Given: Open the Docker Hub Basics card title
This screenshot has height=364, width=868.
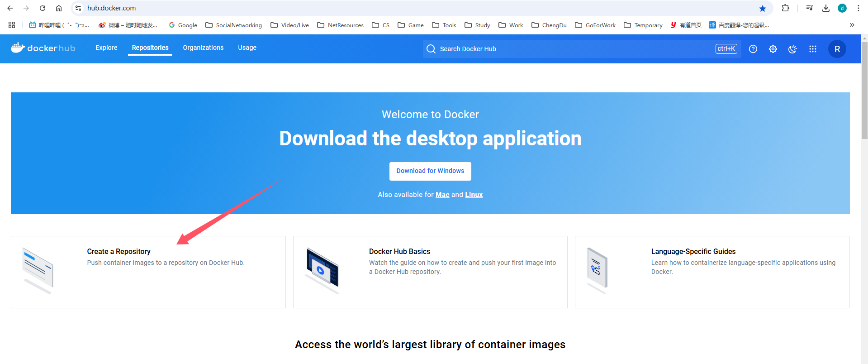Looking at the screenshot, I should [399, 251].
